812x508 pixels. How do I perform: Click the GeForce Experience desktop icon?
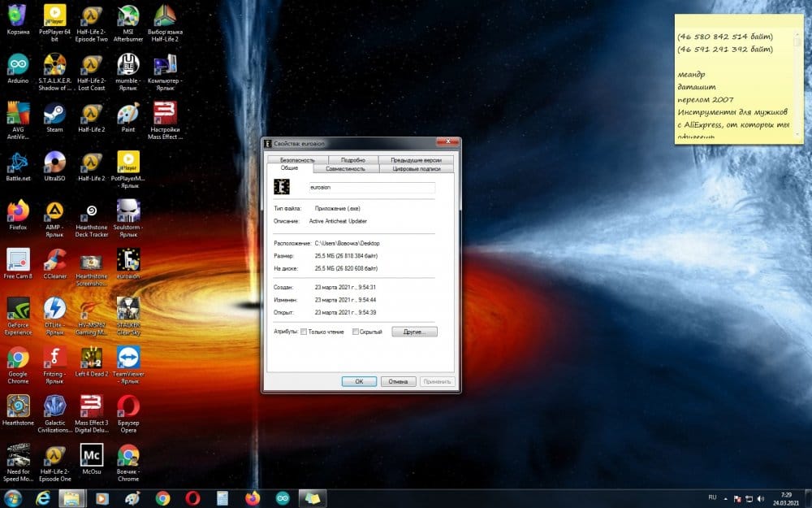(18, 309)
